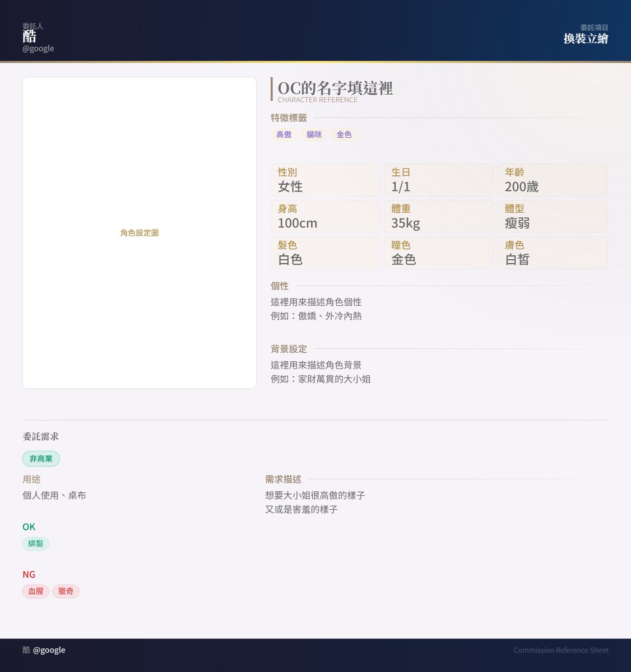The height and width of the screenshot is (672, 631).
Task: Click the 角色設定圖 image placeholder
Action: [140, 233]
